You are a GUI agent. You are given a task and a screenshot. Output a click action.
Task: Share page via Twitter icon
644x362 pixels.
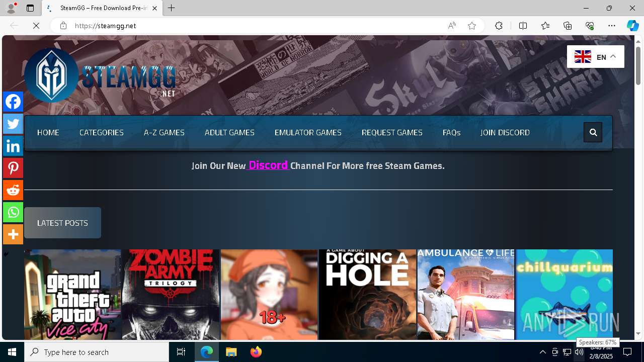click(x=13, y=124)
